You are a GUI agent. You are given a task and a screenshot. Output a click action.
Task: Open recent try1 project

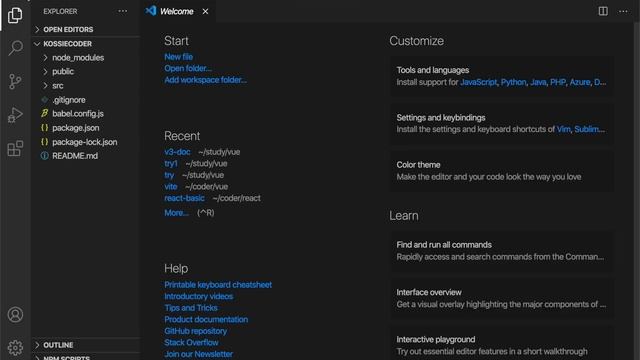[x=171, y=163]
